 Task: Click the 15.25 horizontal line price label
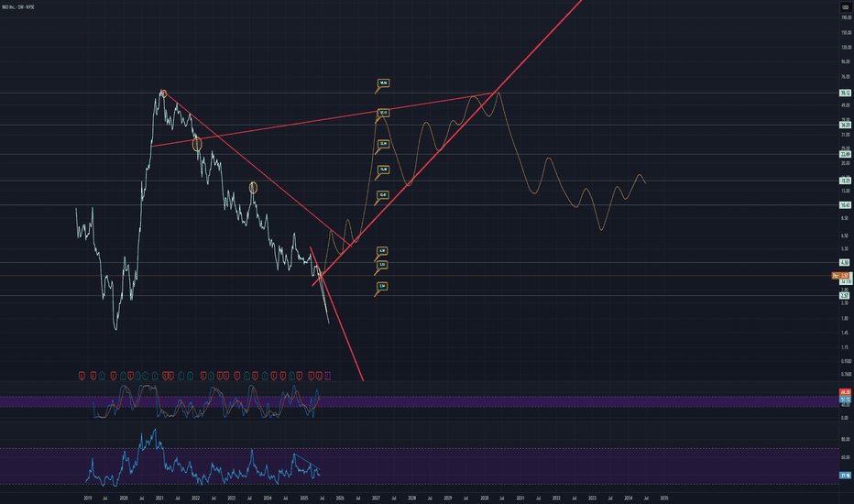coord(845,181)
